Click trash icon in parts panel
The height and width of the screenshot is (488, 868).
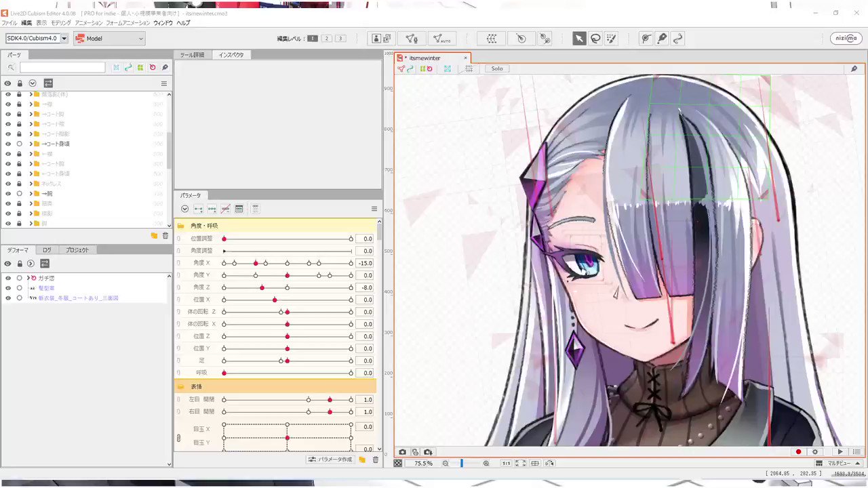165,235
